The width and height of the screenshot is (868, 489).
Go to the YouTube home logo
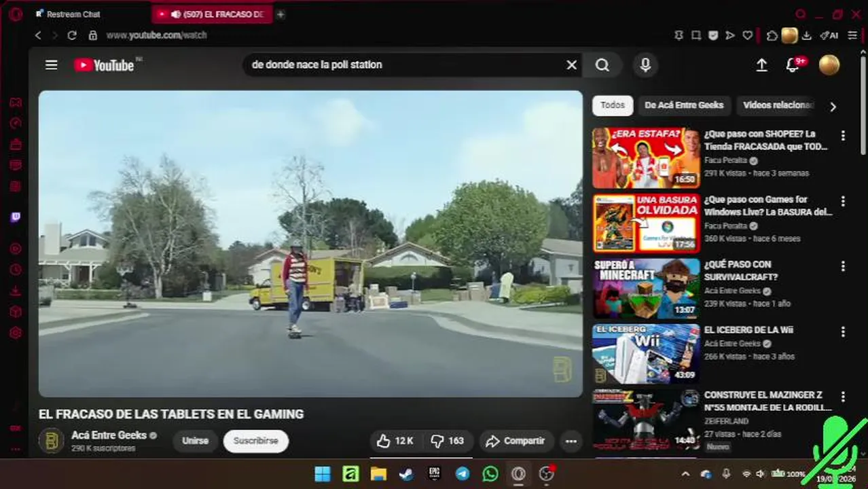tap(104, 65)
